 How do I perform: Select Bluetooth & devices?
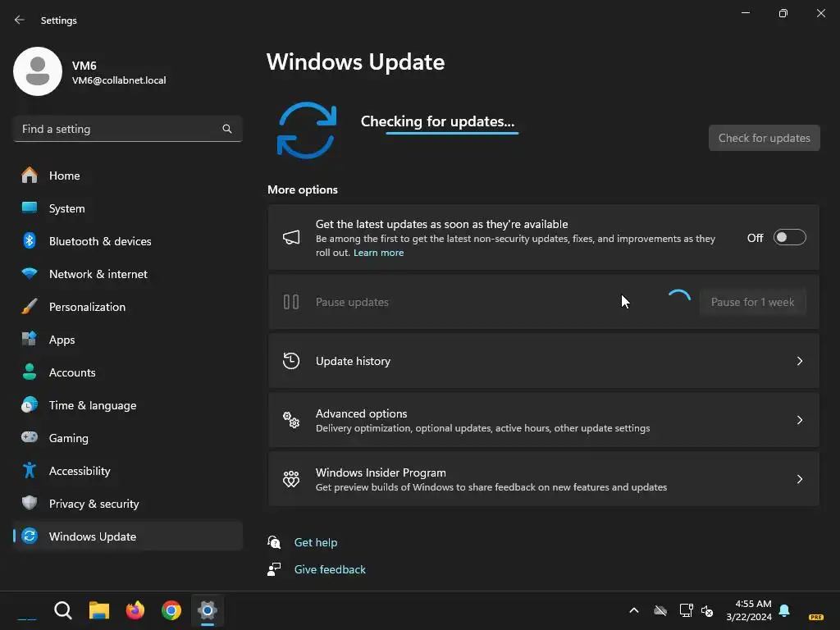tap(127, 241)
